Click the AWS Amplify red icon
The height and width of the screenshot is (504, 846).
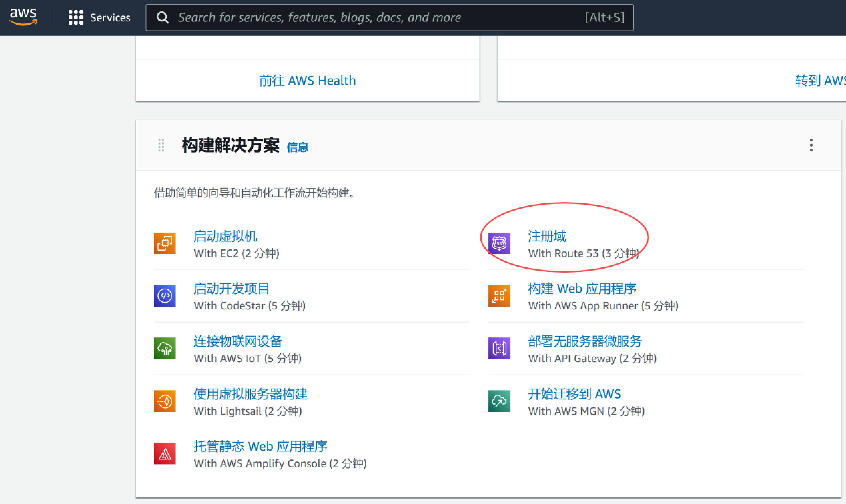[165, 453]
